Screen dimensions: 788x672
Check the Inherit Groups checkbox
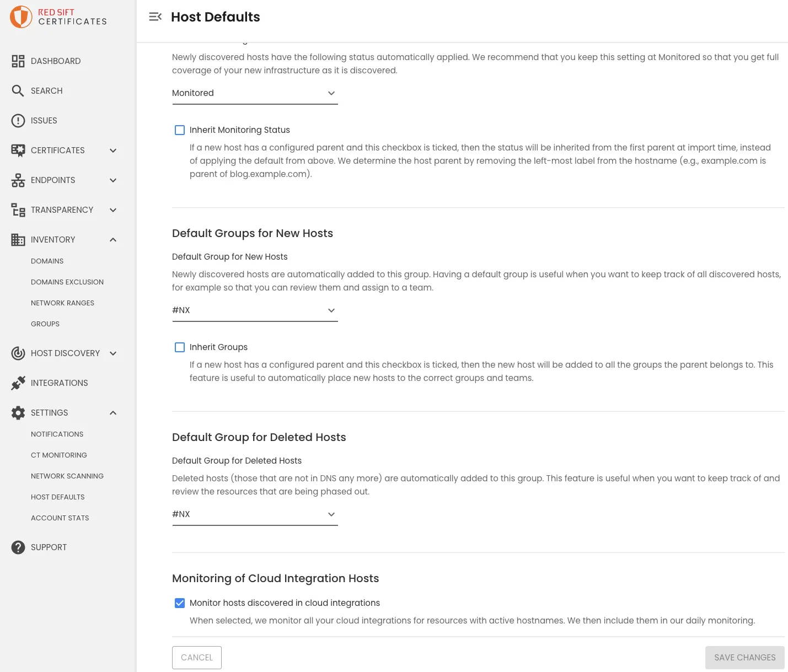(180, 347)
